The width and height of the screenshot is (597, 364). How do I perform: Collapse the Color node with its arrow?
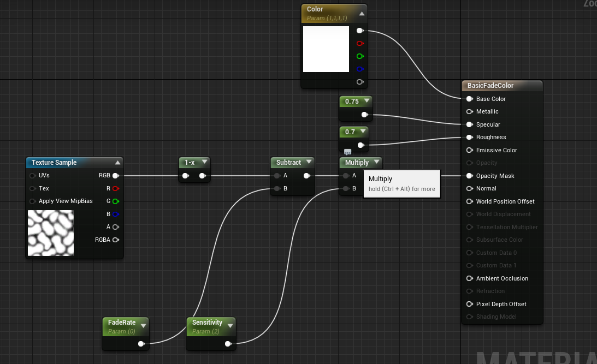362,14
